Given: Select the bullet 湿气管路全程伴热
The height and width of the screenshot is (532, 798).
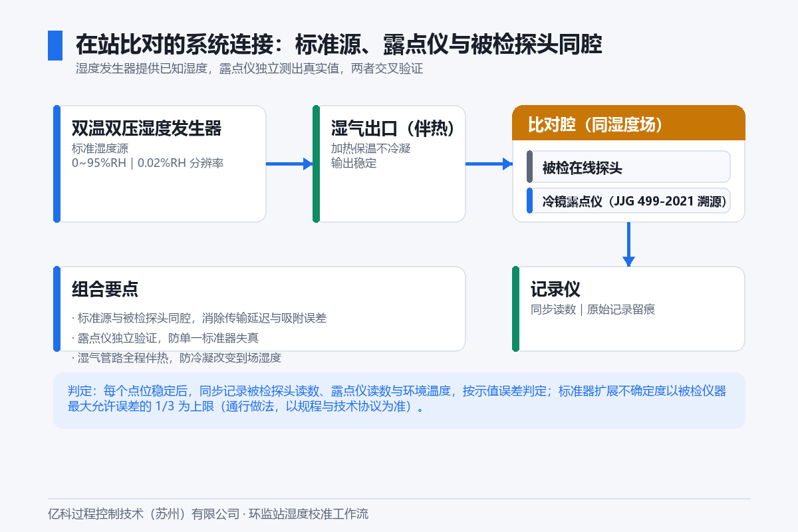Looking at the screenshot, I should pos(176,358).
